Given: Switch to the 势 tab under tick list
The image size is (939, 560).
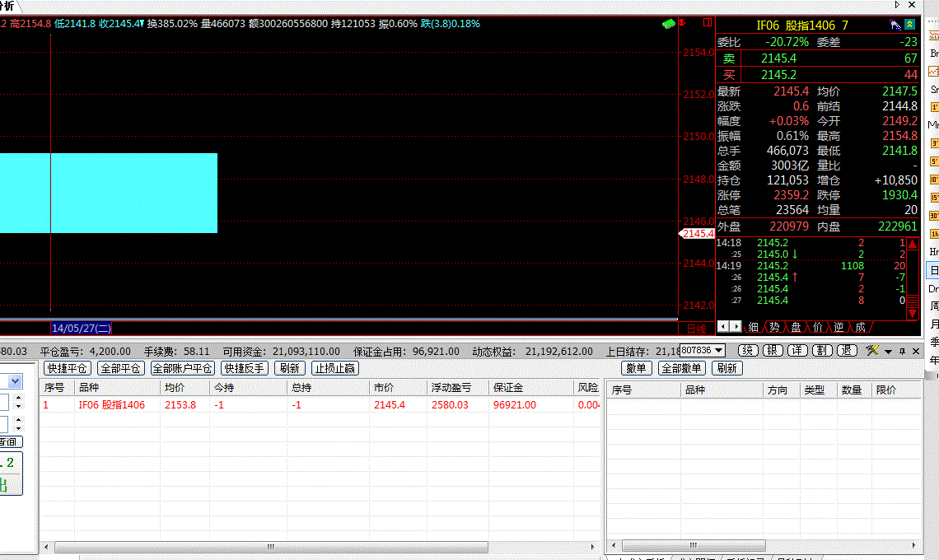Looking at the screenshot, I should pyautogui.click(x=774, y=327).
